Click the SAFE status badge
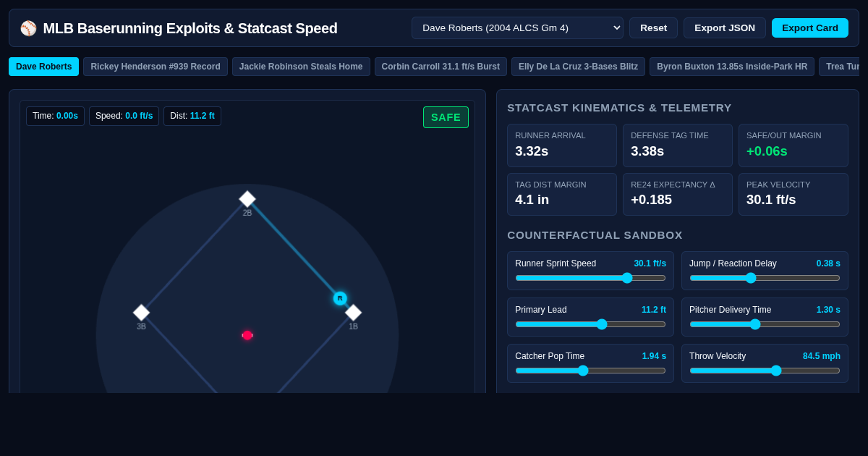Image resolution: width=868 pixels, height=456 pixels. [446, 117]
